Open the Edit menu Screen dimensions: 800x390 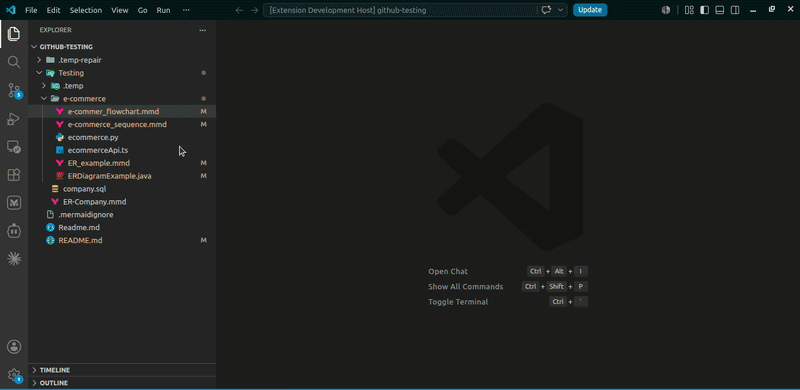53,10
